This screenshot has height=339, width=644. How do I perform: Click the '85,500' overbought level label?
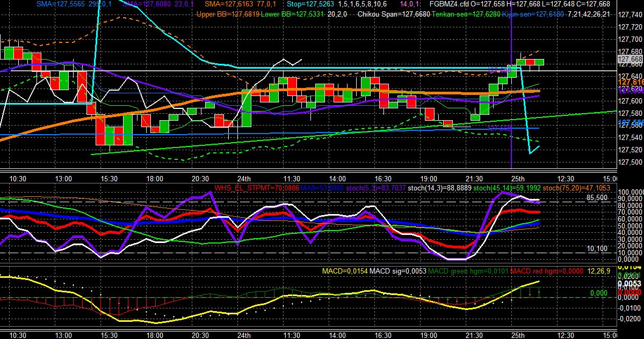pyautogui.click(x=597, y=197)
